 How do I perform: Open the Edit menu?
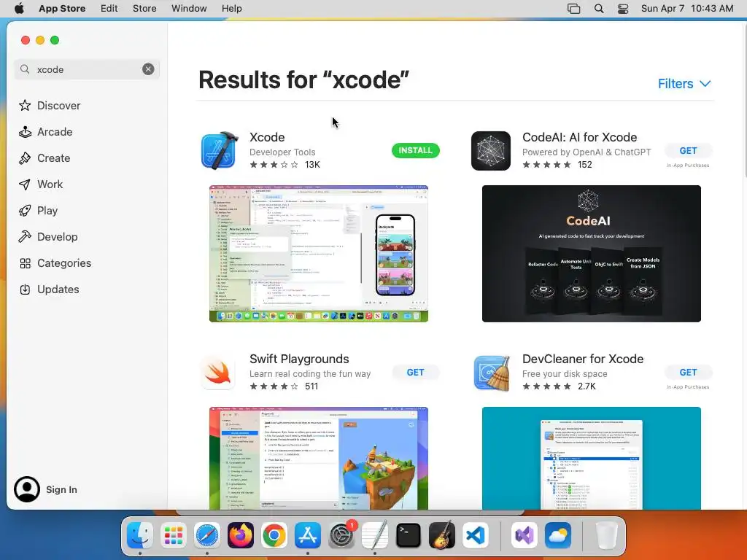click(109, 9)
